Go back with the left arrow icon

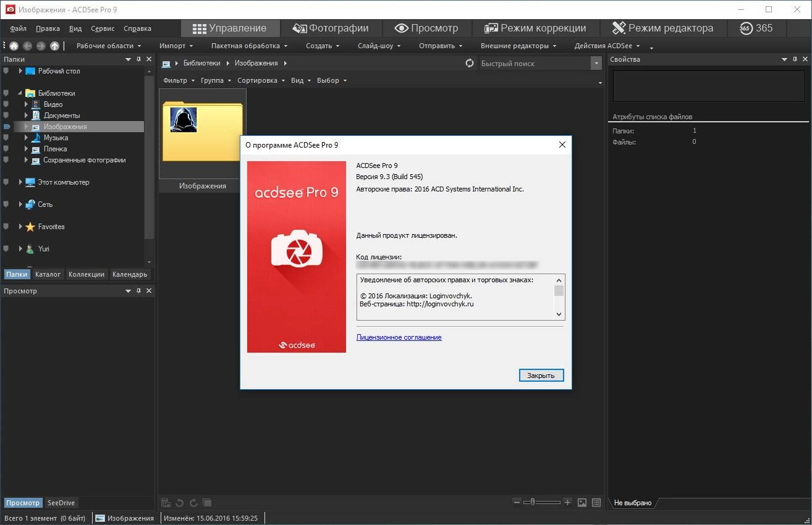pos(27,46)
